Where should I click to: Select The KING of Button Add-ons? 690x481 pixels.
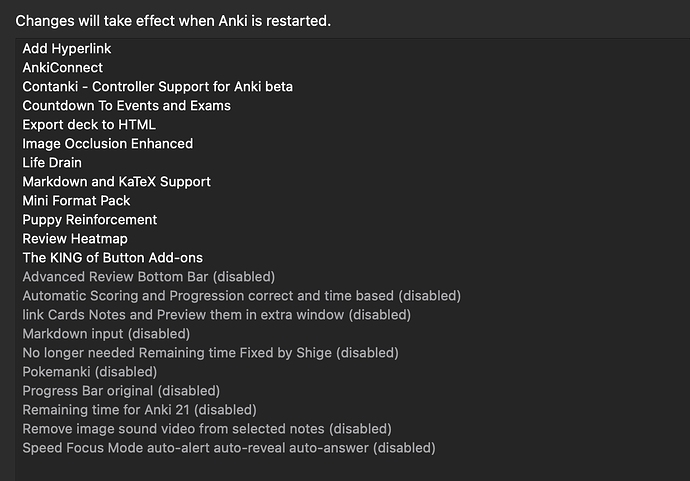pyautogui.click(x=113, y=257)
